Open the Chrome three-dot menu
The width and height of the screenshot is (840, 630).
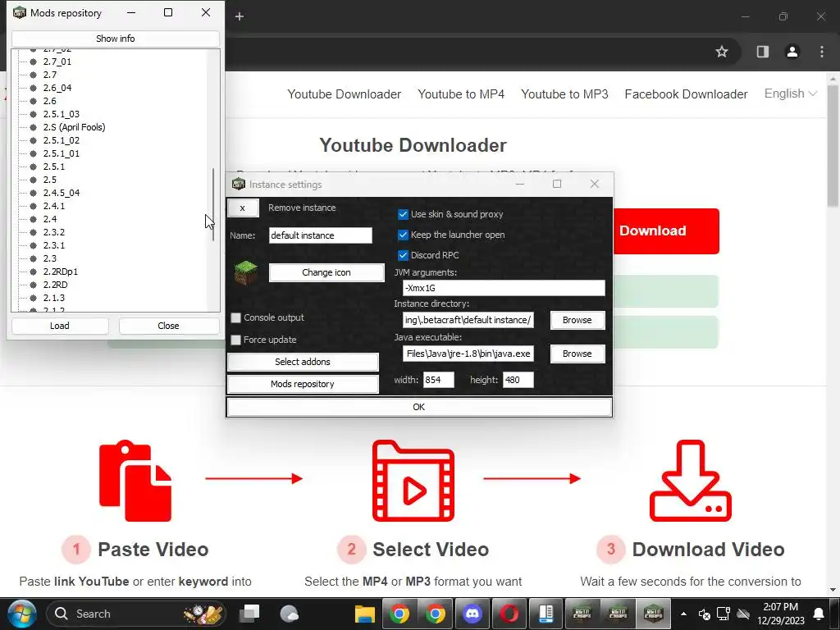tap(822, 52)
